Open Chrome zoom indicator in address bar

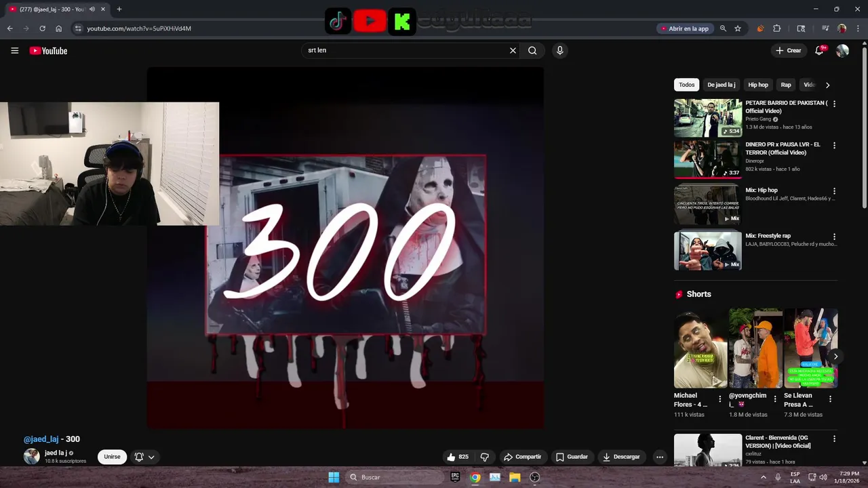(723, 28)
